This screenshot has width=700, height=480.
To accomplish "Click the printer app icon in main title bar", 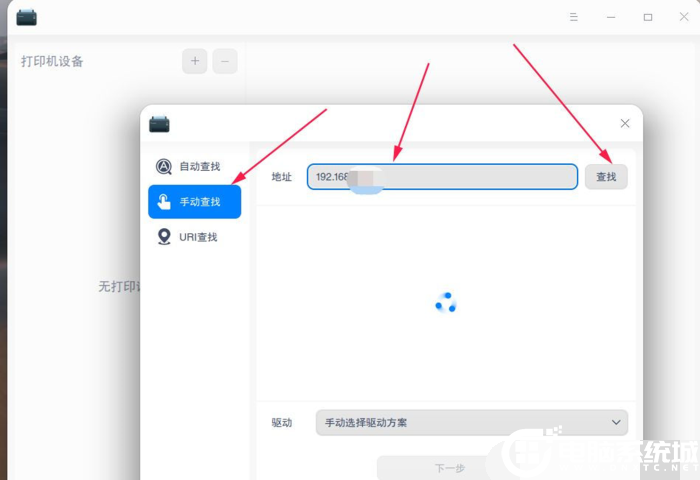I will tap(27, 17).
